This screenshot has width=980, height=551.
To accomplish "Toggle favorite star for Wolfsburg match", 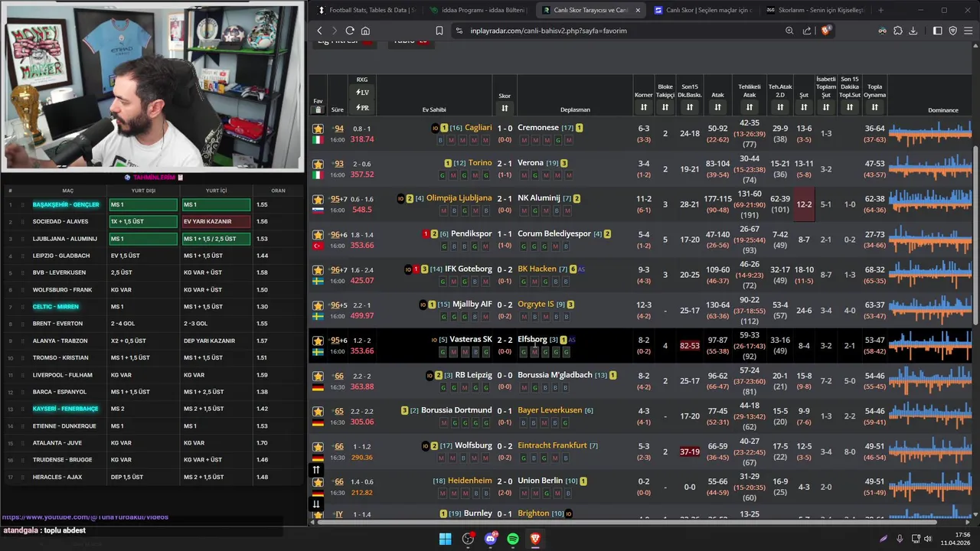I will tap(318, 446).
